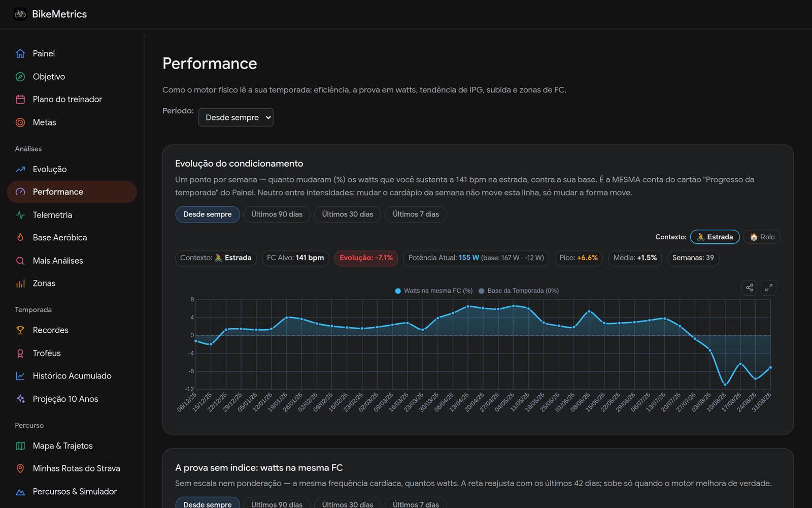Click the 'FC Alvo: 141 bpm' chip
The width and height of the screenshot is (812, 508).
click(x=295, y=258)
